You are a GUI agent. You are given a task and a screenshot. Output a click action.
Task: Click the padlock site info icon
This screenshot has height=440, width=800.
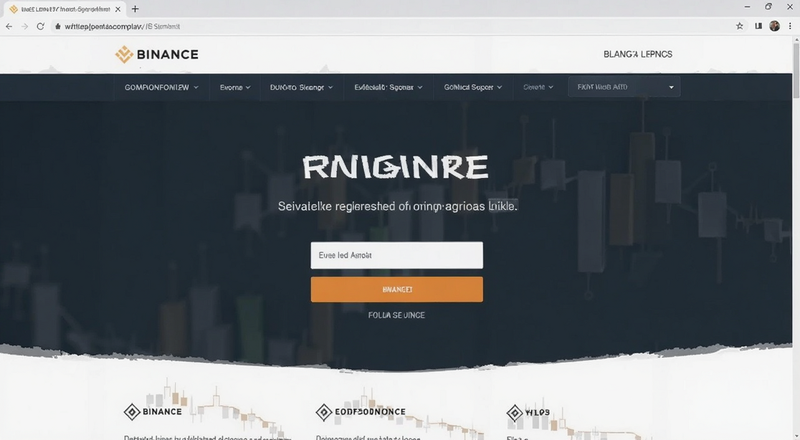coord(58,26)
